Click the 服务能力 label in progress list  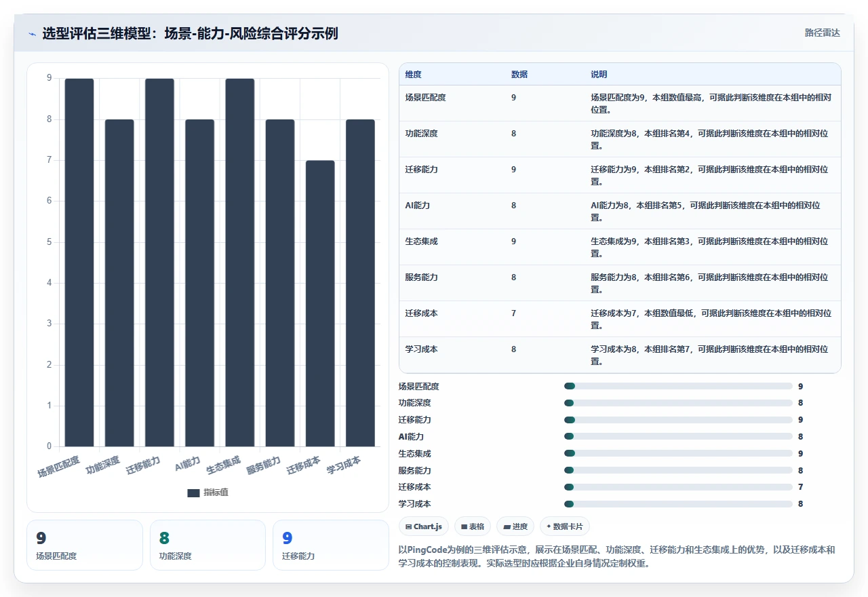[x=415, y=470]
